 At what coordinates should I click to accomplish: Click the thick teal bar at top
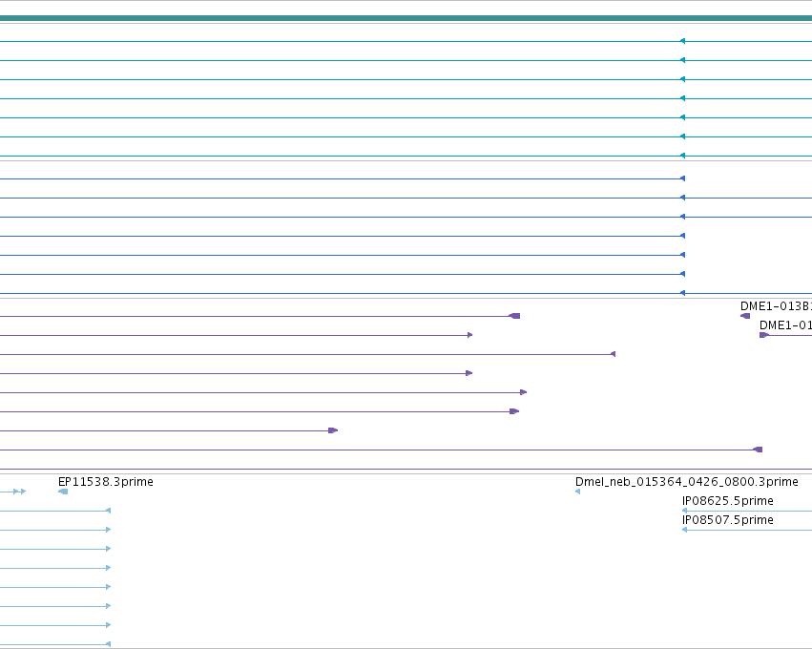tap(406, 18)
